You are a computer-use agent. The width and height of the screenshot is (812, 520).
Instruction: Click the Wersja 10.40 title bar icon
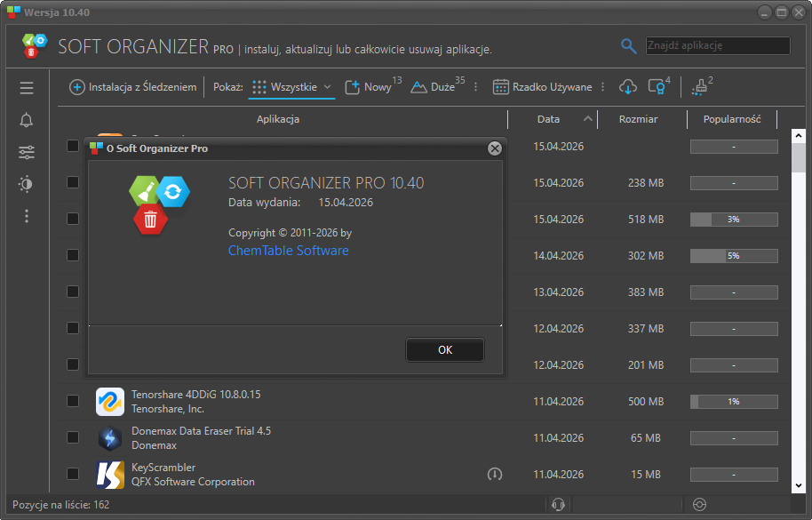pos(13,12)
